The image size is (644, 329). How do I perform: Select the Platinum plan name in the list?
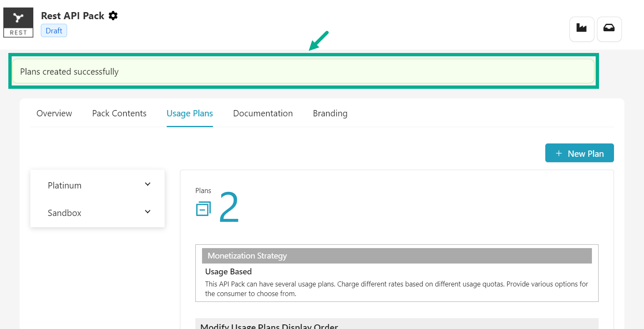[x=65, y=186]
